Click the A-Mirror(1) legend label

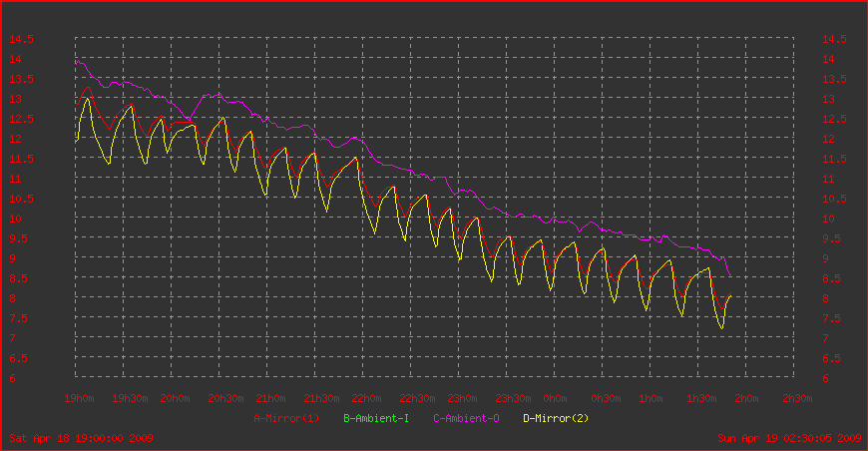286,418
